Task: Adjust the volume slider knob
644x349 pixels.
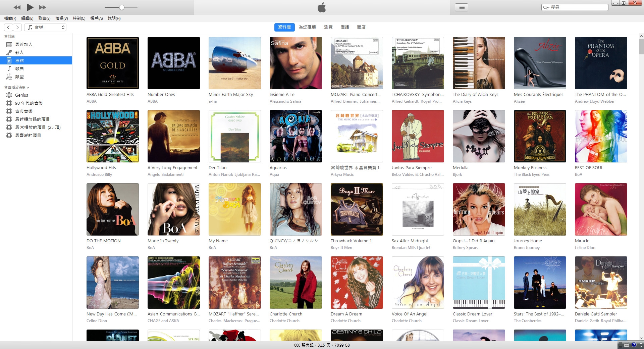Action: pyautogui.click(x=122, y=7)
